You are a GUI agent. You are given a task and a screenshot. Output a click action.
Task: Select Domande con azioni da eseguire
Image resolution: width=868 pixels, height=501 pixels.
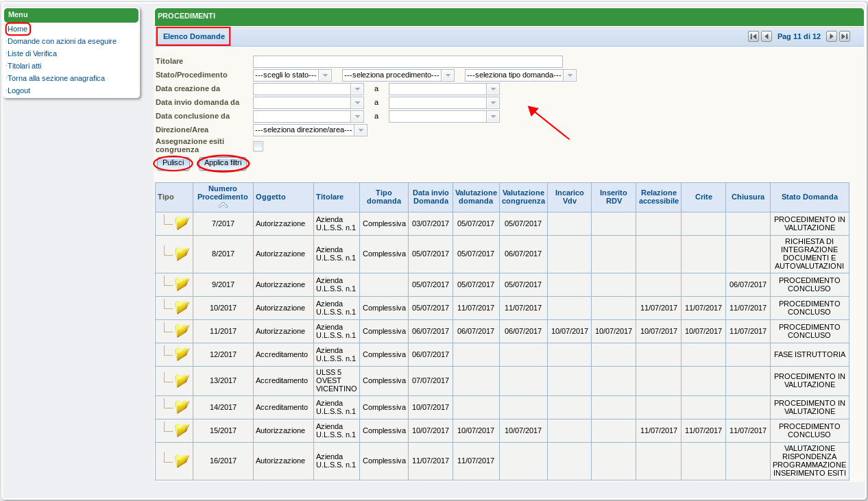(62, 41)
